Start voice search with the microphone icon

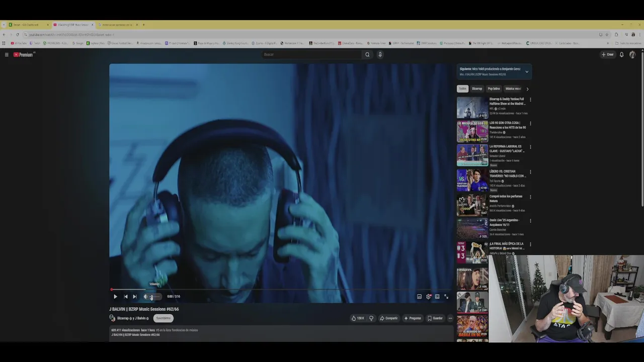pyautogui.click(x=380, y=55)
